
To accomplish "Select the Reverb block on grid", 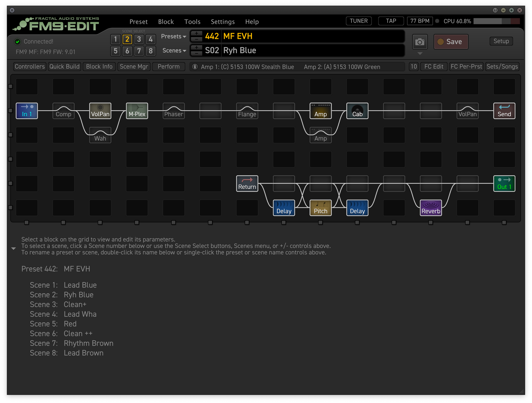I will click(x=431, y=208).
